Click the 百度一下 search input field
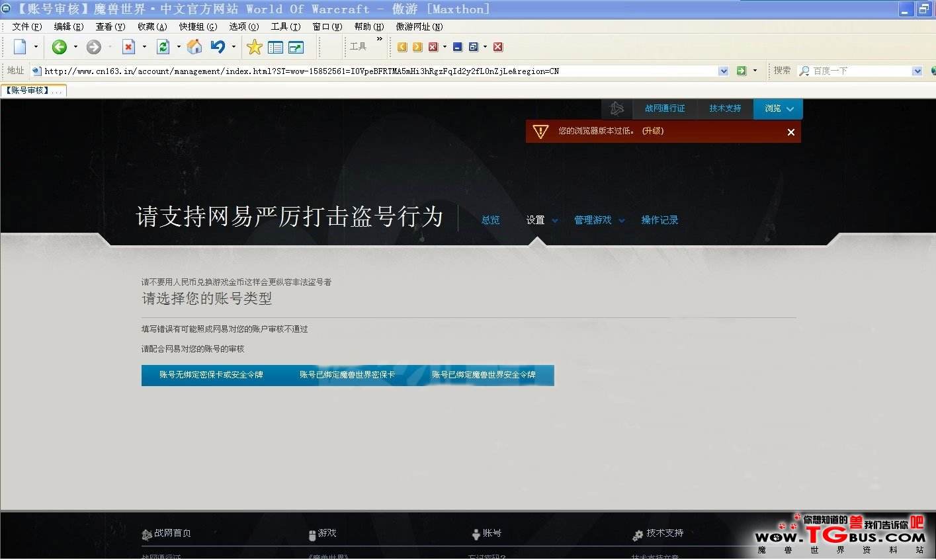Screen dimensions: 936x560 (x=861, y=71)
